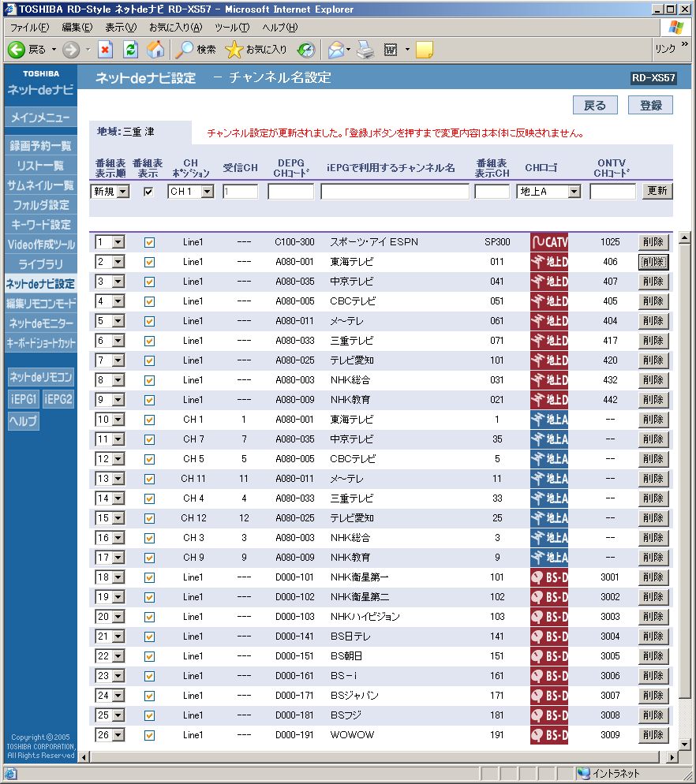Click the DEPG CHコード input field

point(290,192)
